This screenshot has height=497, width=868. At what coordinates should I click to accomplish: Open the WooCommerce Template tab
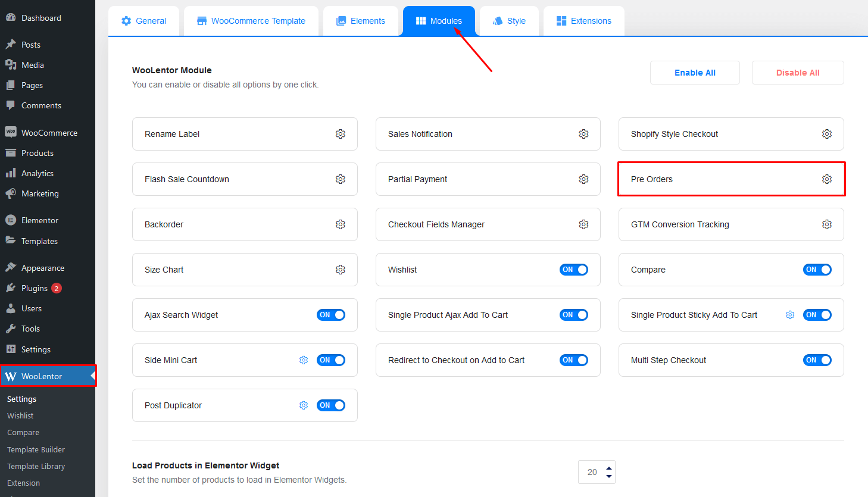(x=251, y=21)
